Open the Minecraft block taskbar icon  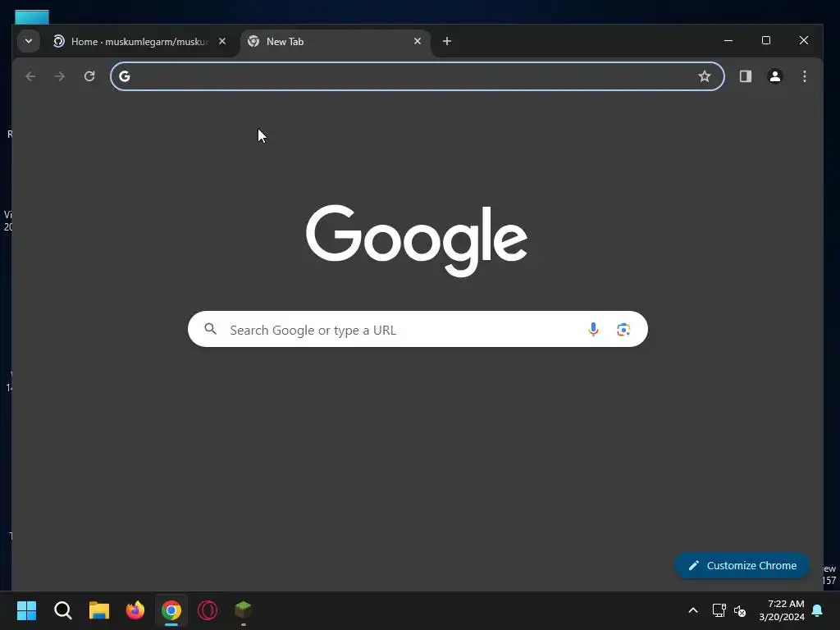point(243,610)
